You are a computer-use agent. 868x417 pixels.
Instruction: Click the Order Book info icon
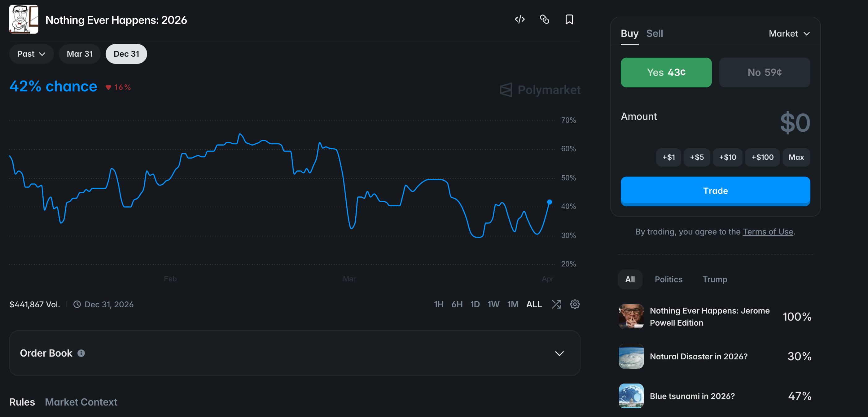coord(81,353)
